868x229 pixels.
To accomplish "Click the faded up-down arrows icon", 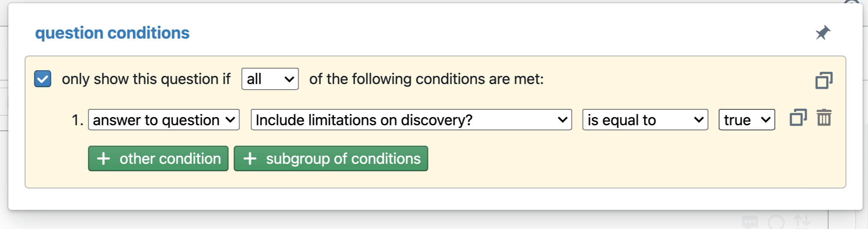I will 802,221.
